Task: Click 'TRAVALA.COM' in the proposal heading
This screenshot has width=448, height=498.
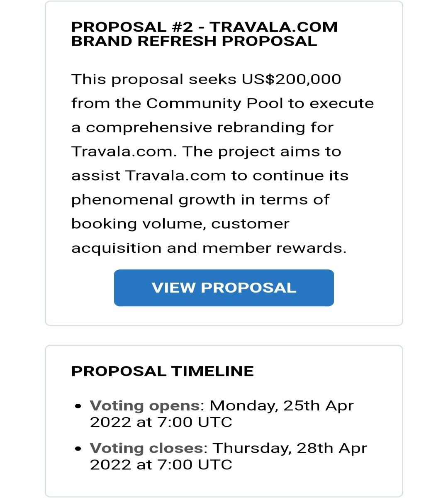Action: coord(274,27)
